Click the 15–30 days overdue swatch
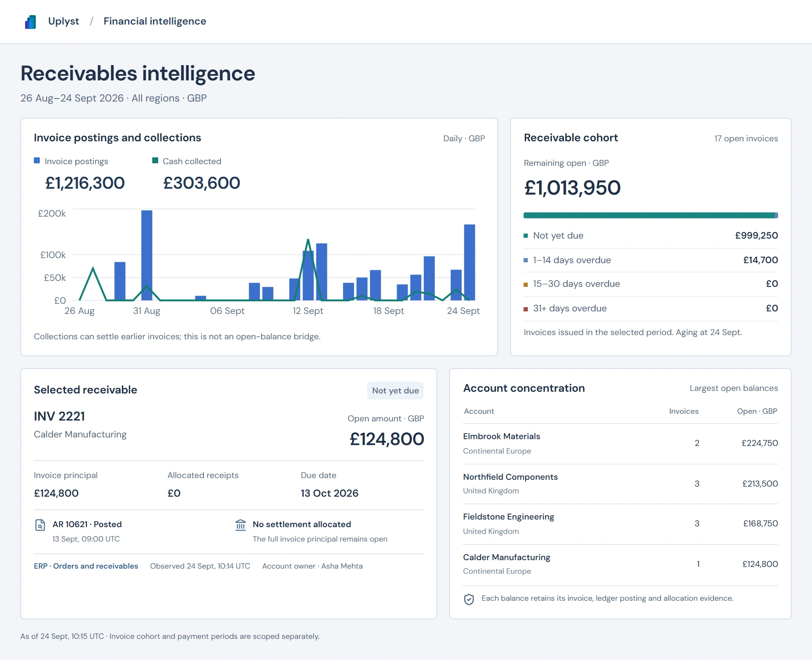 point(526,284)
